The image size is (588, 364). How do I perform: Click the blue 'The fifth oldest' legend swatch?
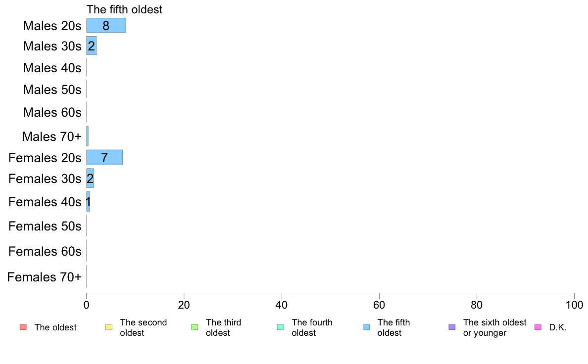click(366, 327)
